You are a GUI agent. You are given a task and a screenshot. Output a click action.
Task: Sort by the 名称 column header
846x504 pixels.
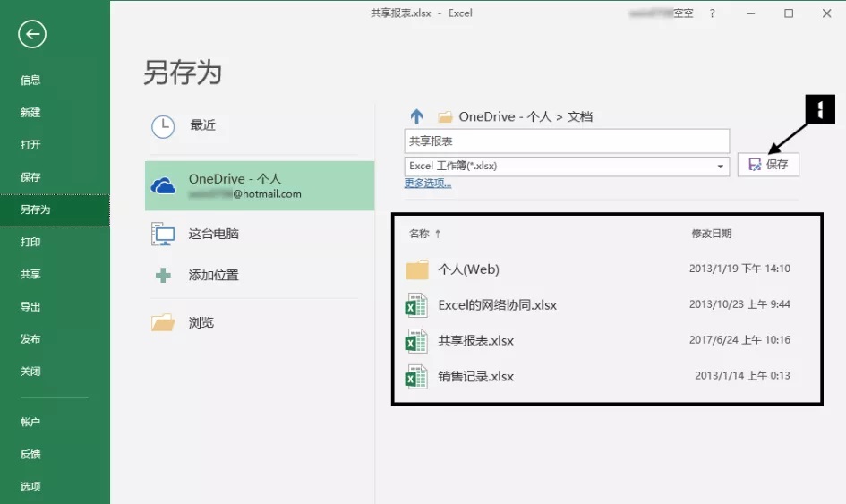point(419,234)
